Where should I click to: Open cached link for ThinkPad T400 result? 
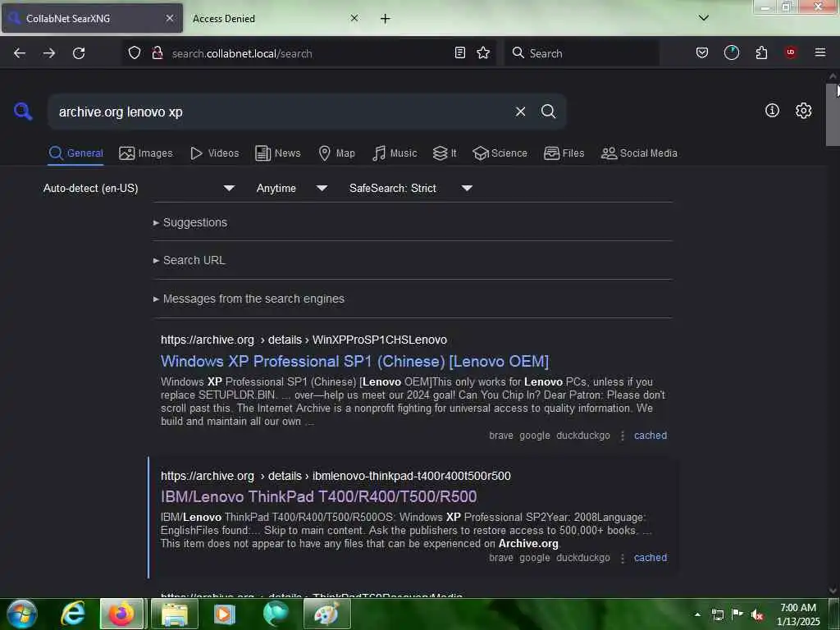click(x=651, y=558)
